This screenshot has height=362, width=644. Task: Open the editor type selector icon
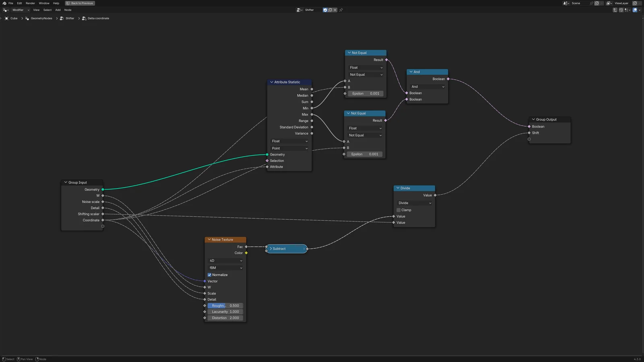pyautogui.click(x=6, y=10)
